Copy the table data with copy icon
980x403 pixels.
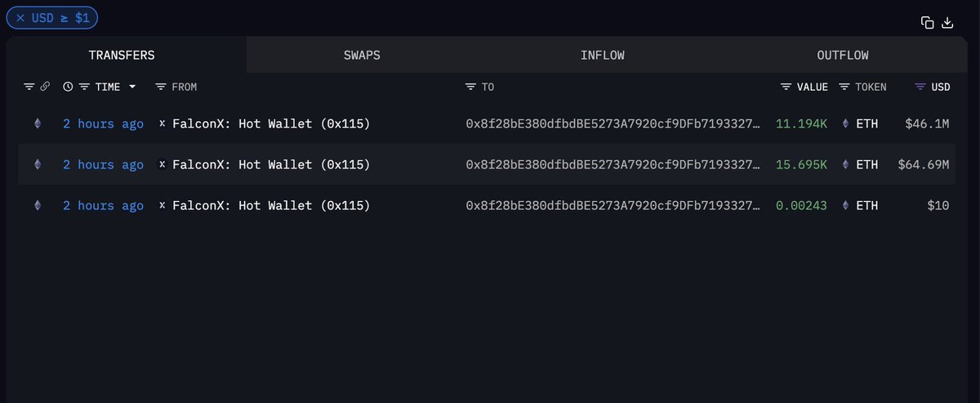point(927,23)
